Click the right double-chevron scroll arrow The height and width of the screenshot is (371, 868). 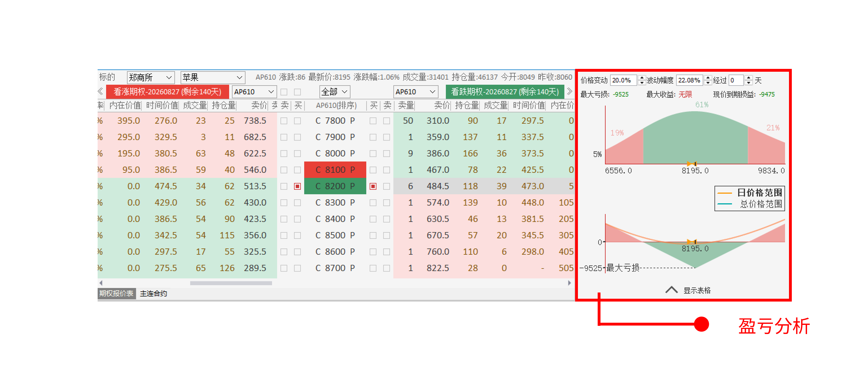pos(569,91)
